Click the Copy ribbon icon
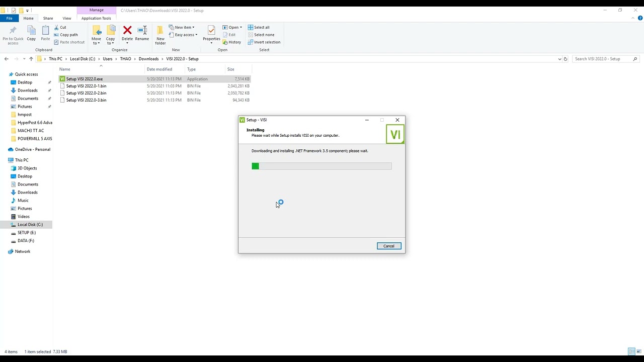The image size is (644, 362). (31, 33)
